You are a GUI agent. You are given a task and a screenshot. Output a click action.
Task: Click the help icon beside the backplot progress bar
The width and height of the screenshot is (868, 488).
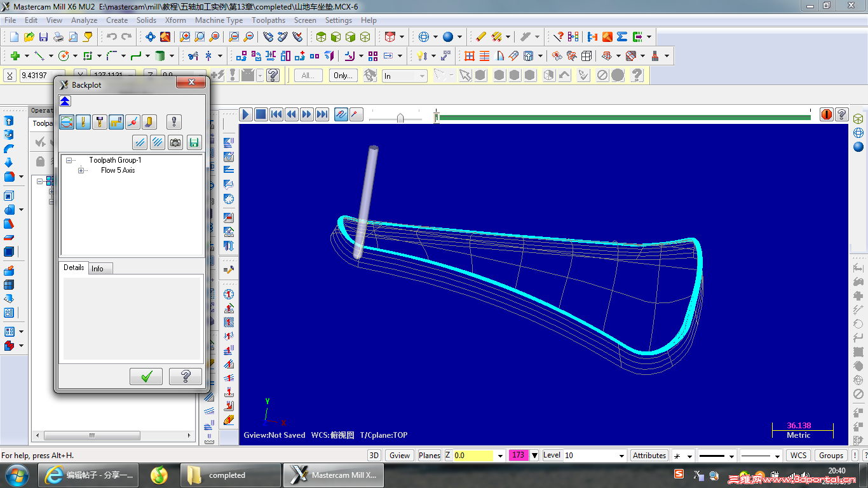[841, 114]
